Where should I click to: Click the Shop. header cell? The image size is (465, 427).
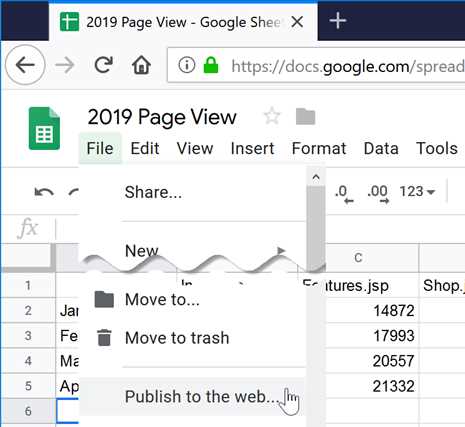(442, 285)
